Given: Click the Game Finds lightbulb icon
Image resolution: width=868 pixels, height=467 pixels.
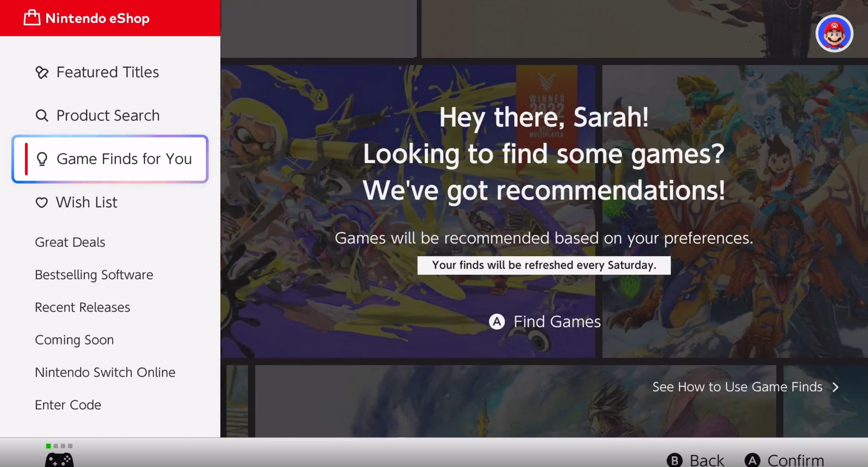Looking at the screenshot, I should click(42, 159).
